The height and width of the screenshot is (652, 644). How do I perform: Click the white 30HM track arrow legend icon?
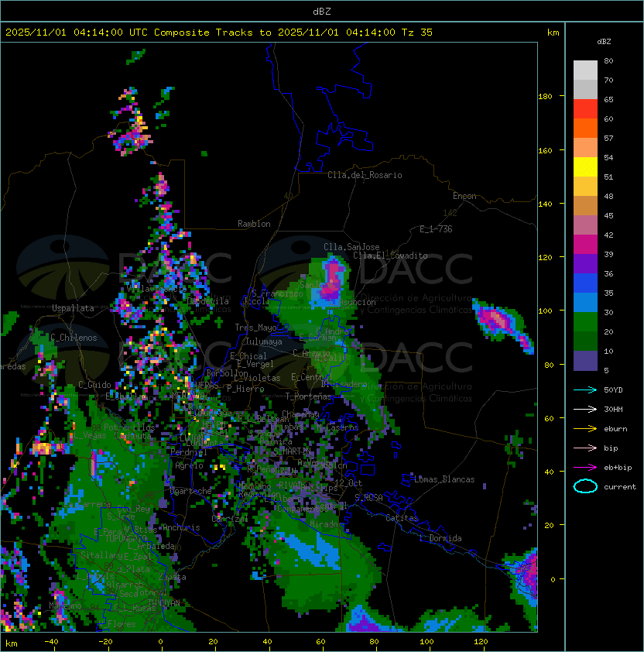585,409
